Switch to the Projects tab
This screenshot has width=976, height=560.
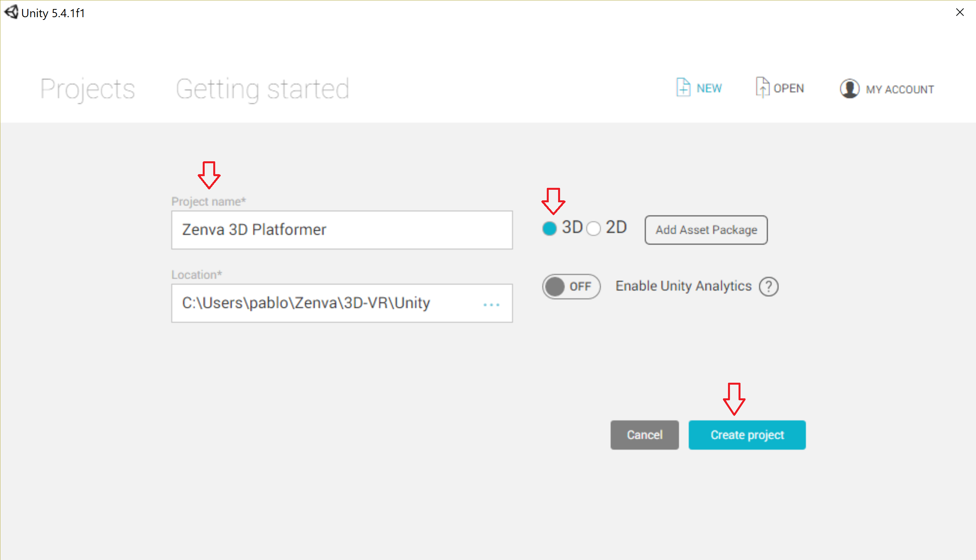click(87, 89)
